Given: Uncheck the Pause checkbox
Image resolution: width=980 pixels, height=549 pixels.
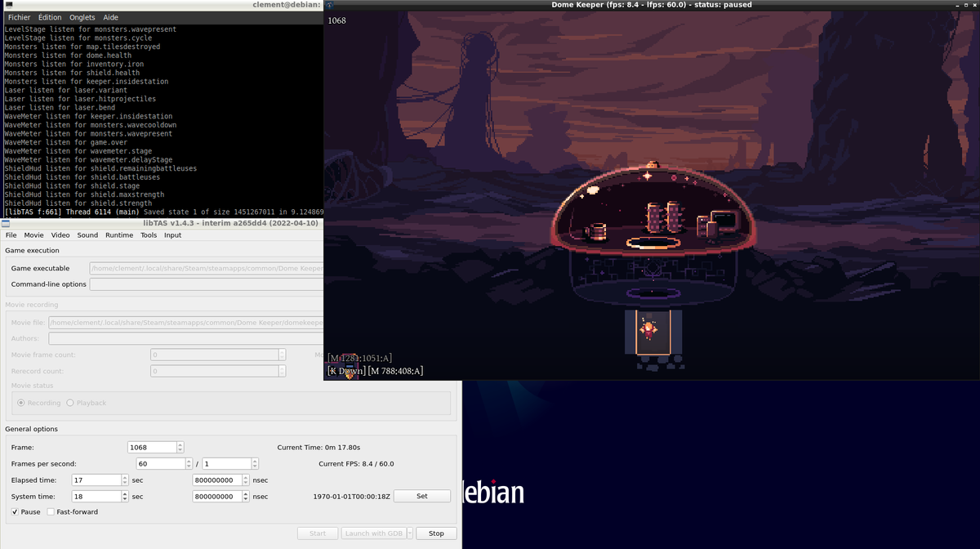Looking at the screenshot, I should [16, 511].
